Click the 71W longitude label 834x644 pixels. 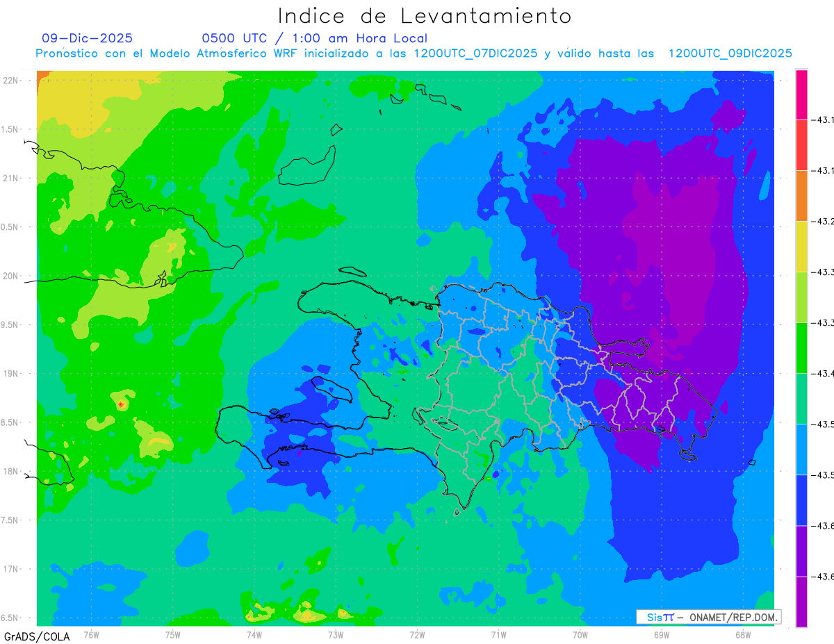(498, 634)
